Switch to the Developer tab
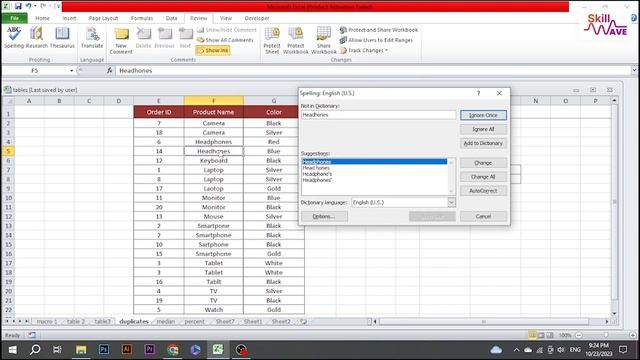Screen dimensions: 640x360 (x=257, y=18)
